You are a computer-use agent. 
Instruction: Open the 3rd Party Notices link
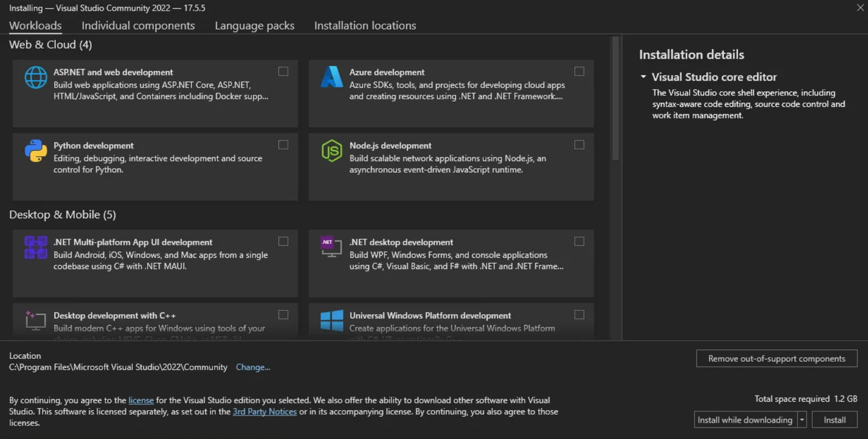pyautogui.click(x=264, y=412)
